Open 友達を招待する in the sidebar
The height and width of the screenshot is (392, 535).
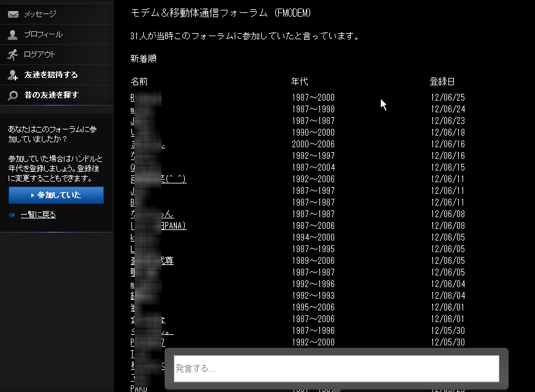coord(51,75)
